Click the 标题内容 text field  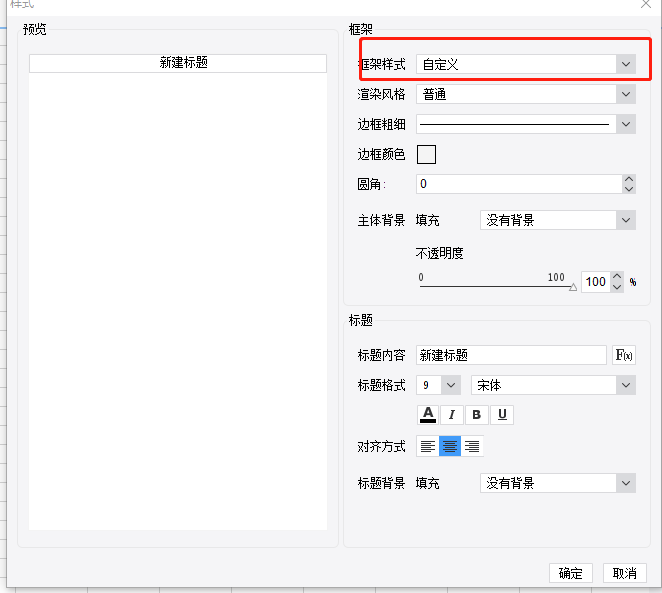coord(511,355)
